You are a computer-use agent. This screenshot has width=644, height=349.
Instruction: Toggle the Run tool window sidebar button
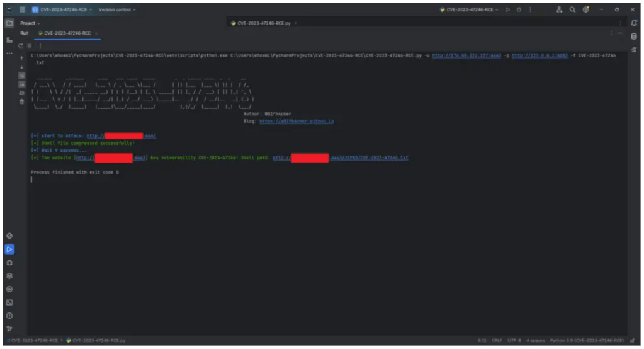[x=9, y=249]
